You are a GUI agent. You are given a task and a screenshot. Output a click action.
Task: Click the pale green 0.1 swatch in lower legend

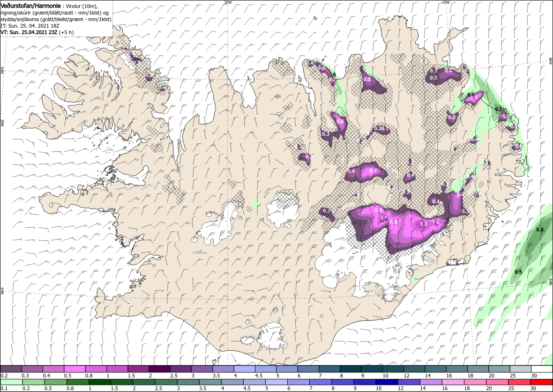(11, 383)
